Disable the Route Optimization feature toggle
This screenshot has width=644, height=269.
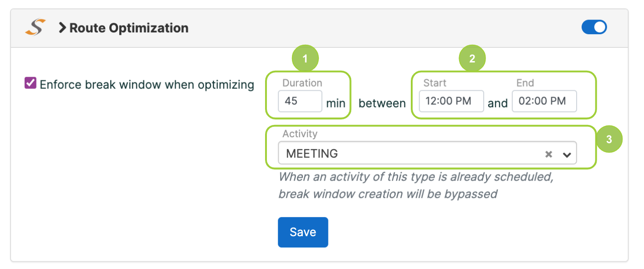click(x=594, y=27)
